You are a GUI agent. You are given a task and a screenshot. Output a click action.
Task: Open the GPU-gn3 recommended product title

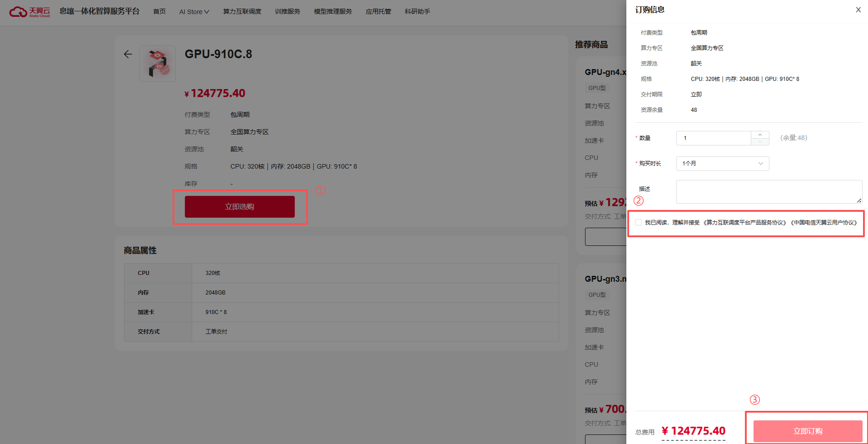point(605,279)
